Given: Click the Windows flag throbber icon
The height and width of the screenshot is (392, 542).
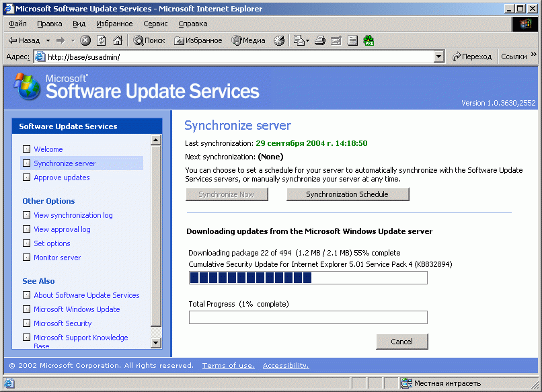Looking at the screenshot, I should click(x=525, y=24).
